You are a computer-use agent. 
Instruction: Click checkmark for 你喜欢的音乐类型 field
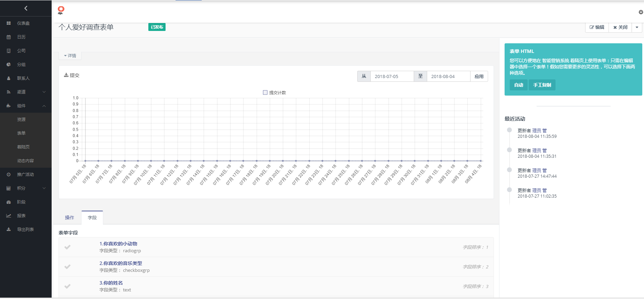[x=67, y=267]
